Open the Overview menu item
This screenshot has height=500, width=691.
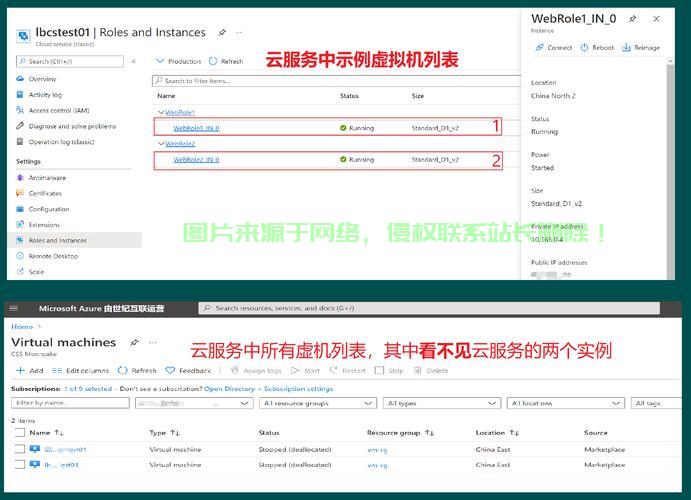pyautogui.click(x=42, y=79)
